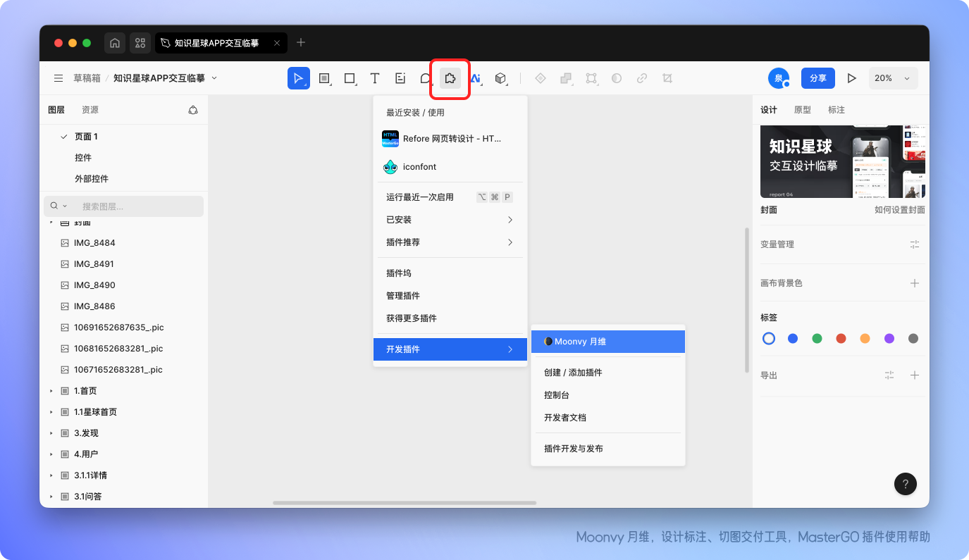Expand the 4.用户 layer arrow
The height and width of the screenshot is (560, 969).
(x=51, y=454)
